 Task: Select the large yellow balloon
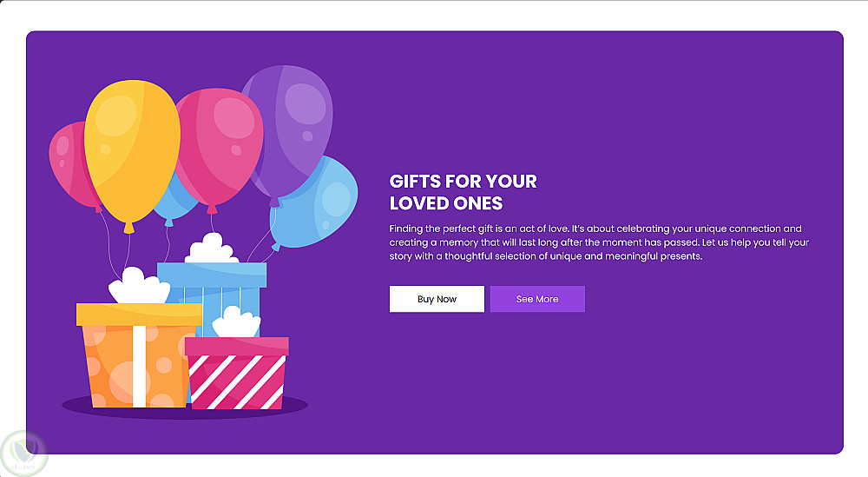click(131, 148)
